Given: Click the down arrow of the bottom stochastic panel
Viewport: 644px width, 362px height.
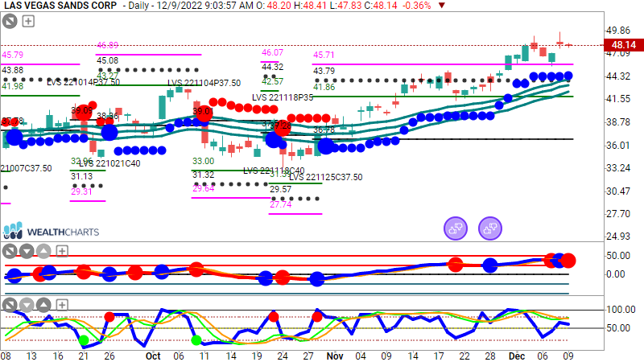Looking at the screenshot, I should (x=27, y=305).
